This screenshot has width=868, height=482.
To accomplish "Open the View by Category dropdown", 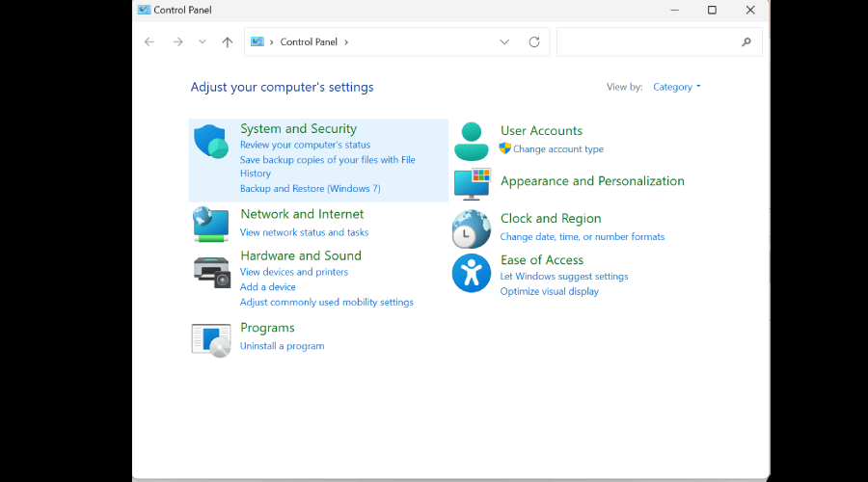I will click(x=676, y=87).
